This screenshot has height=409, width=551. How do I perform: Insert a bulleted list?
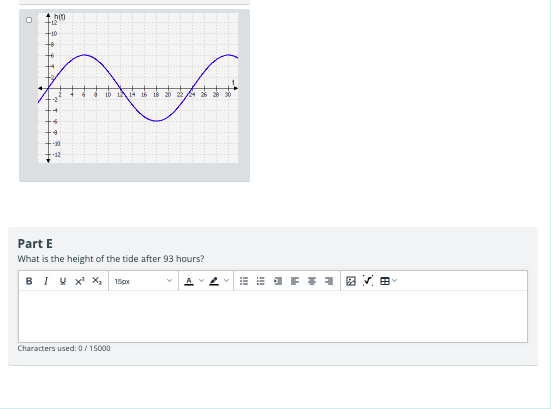click(x=244, y=281)
